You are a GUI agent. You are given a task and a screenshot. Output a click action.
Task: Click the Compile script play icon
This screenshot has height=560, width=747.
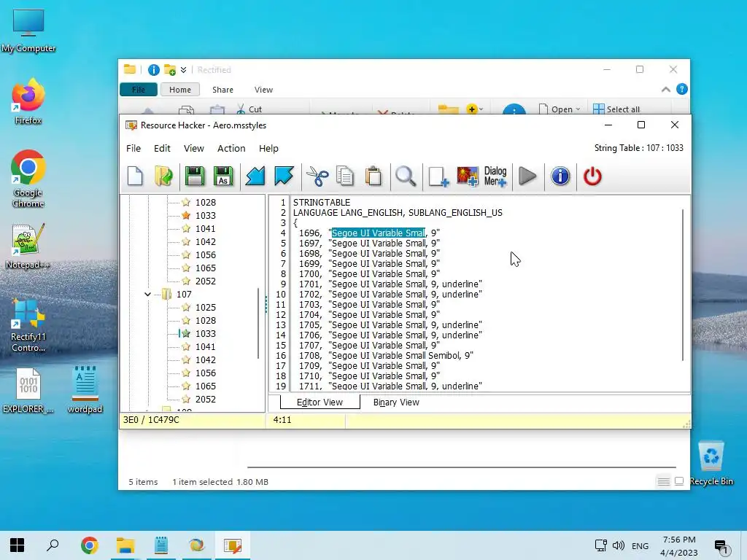(527, 176)
